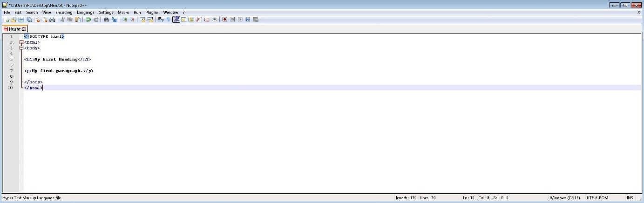Image resolution: width=644 pixels, height=203 pixels.
Task: Save the file with the Save icon
Action: (x=21, y=20)
